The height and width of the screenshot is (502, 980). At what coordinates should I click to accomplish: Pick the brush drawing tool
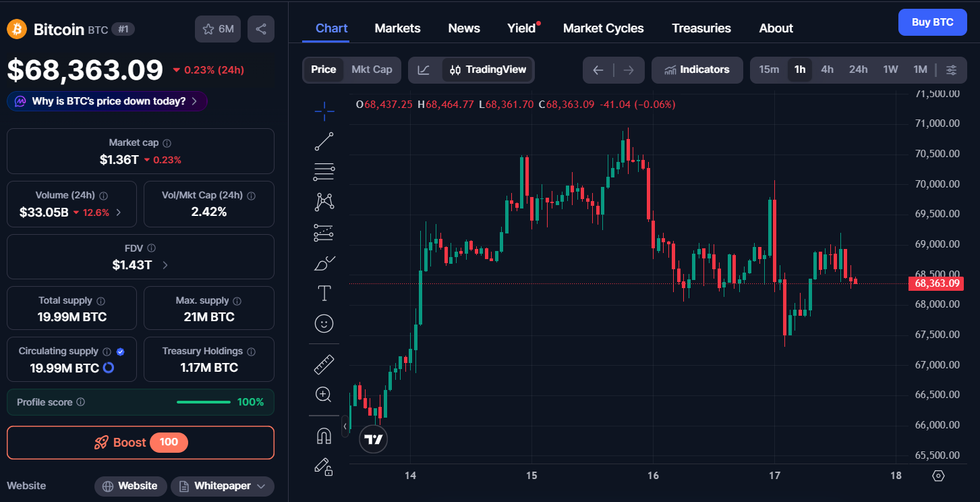[324, 263]
